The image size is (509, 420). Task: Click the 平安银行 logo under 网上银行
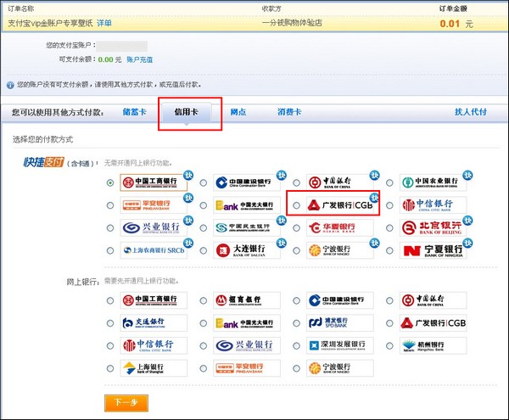pyautogui.click(x=247, y=368)
